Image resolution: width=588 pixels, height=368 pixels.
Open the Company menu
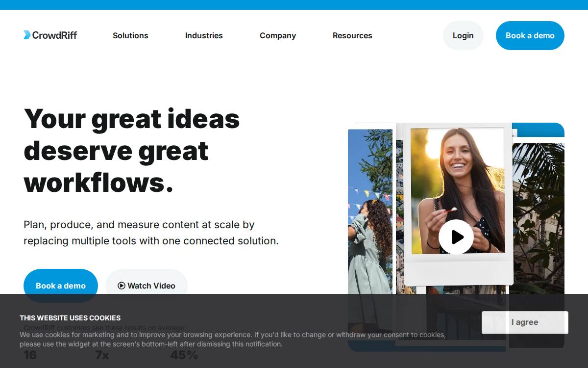point(278,35)
